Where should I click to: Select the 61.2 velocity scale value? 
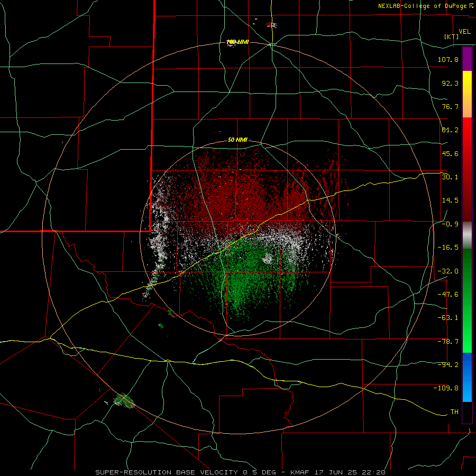click(450, 130)
